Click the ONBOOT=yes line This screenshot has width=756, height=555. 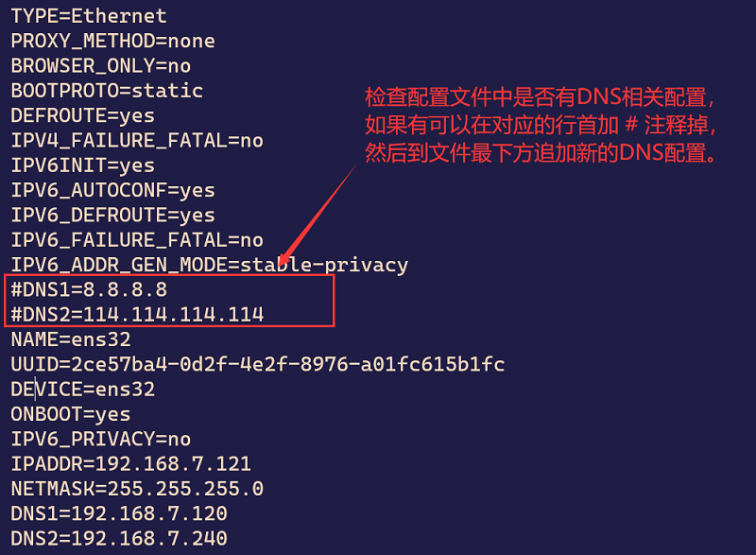(71, 414)
